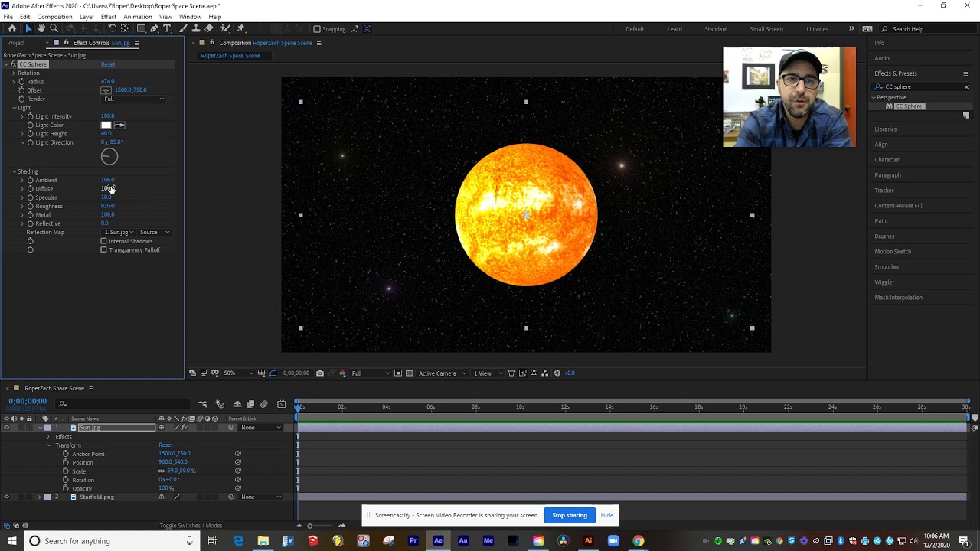Switch to the Project tab
The width and height of the screenshot is (980, 551).
(x=16, y=43)
